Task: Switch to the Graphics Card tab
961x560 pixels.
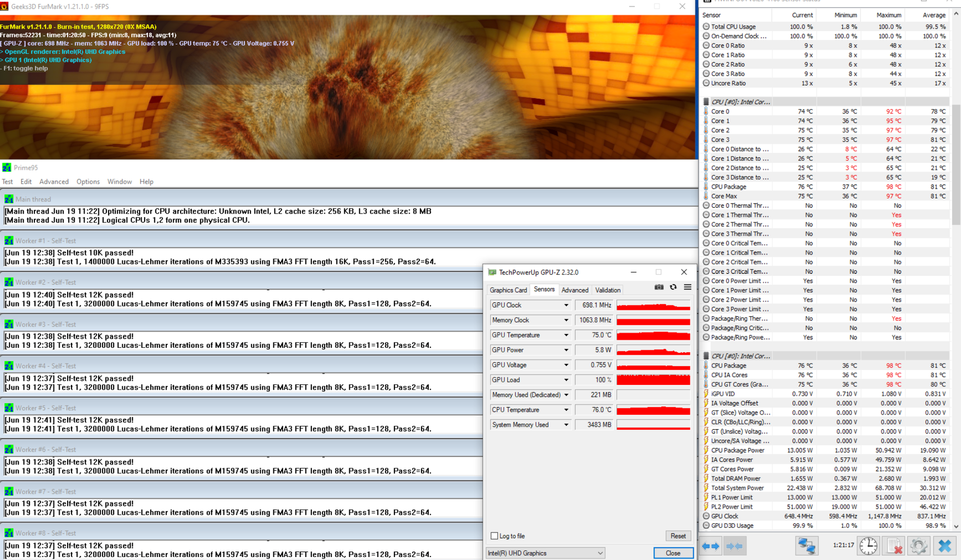Action: [508, 290]
